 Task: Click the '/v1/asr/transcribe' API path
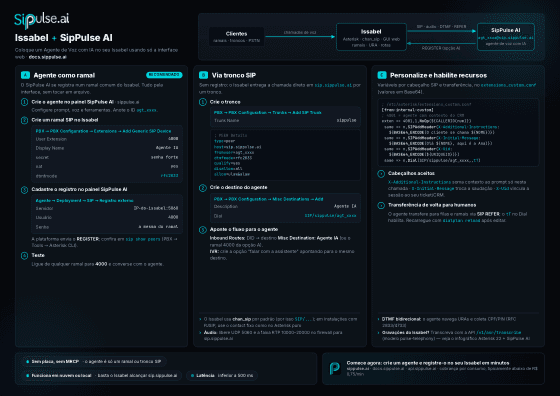pyautogui.click(x=499, y=332)
